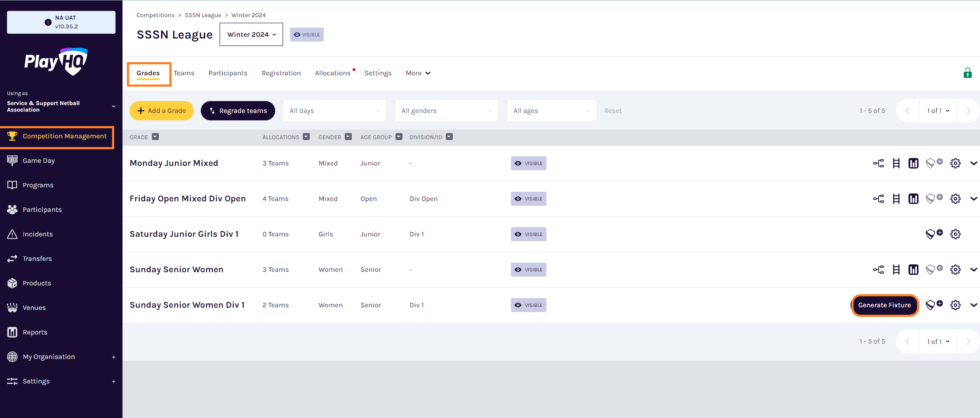Click gear settings for Friday Open Mixed Div Open
Screen dimensions: 980x418
tap(955, 199)
